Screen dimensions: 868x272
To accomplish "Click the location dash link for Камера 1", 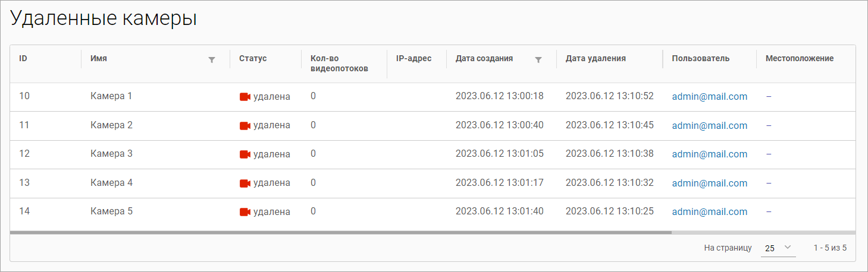I will tap(769, 96).
